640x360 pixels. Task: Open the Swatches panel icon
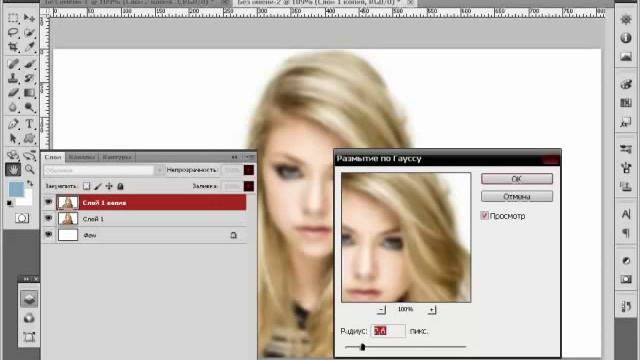pos(626,103)
